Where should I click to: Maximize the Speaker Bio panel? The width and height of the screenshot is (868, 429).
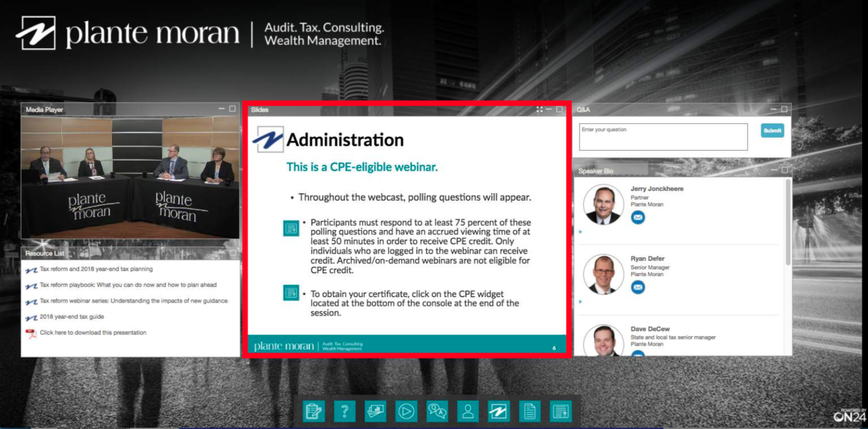click(785, 170)
